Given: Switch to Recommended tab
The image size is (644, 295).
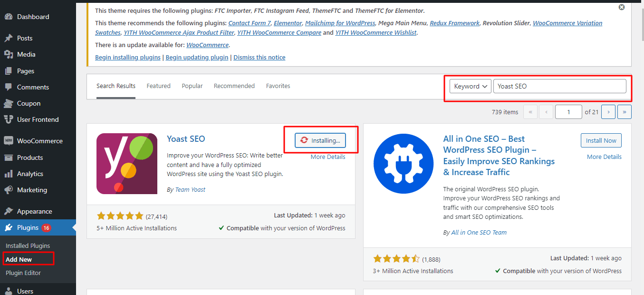Looking at the screenshot, I should click(x=234, y=86).
